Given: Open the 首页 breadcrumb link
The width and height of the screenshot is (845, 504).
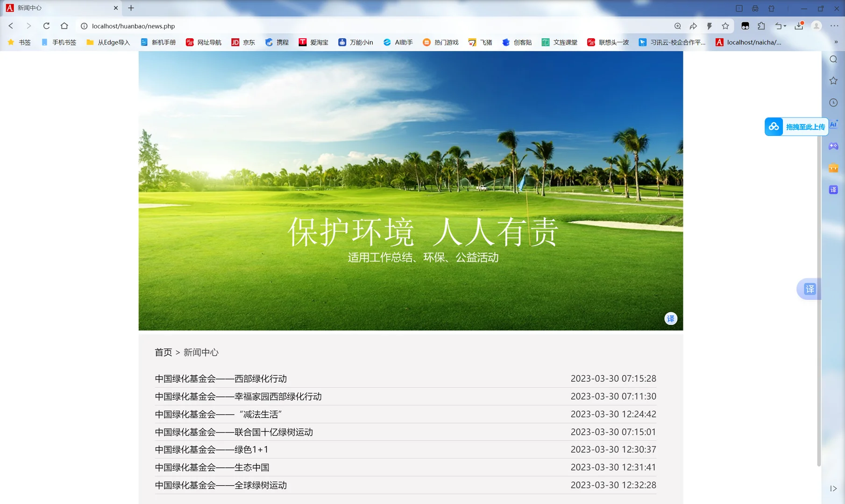Looking at the screenshot, I should point(163,352).
